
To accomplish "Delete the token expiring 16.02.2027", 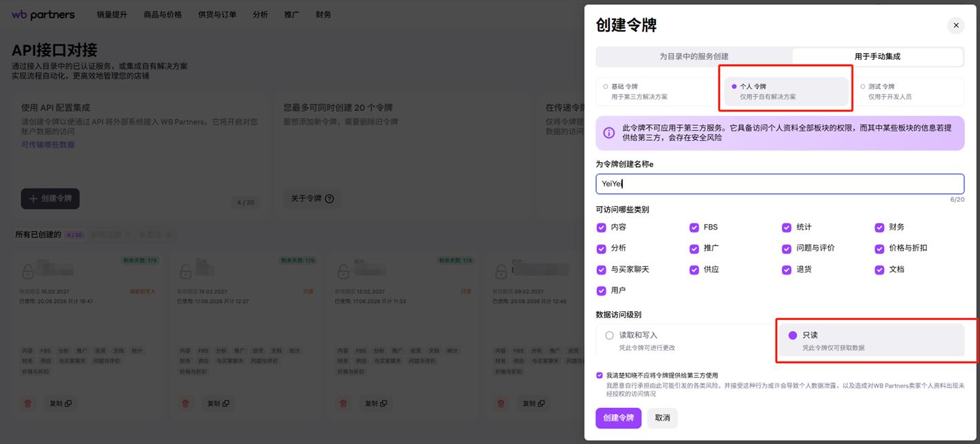I will pyautogui.click(x=28, y=403).
